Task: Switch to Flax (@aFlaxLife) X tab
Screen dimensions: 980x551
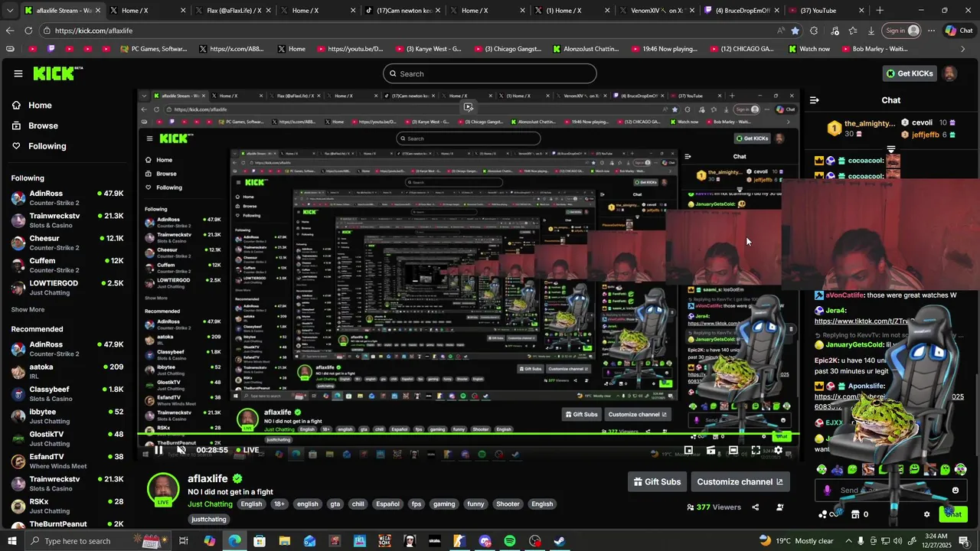Action: click(x=234, y=11)
